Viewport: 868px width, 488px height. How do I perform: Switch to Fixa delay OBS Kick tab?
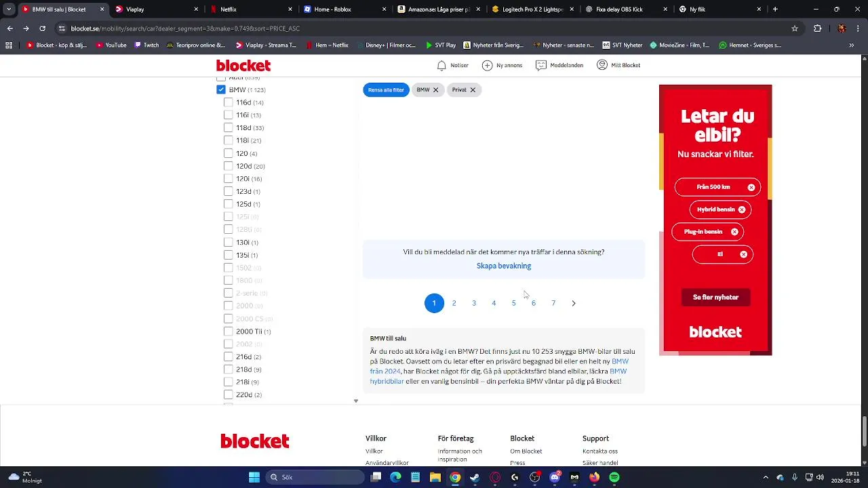coord(627,9)
